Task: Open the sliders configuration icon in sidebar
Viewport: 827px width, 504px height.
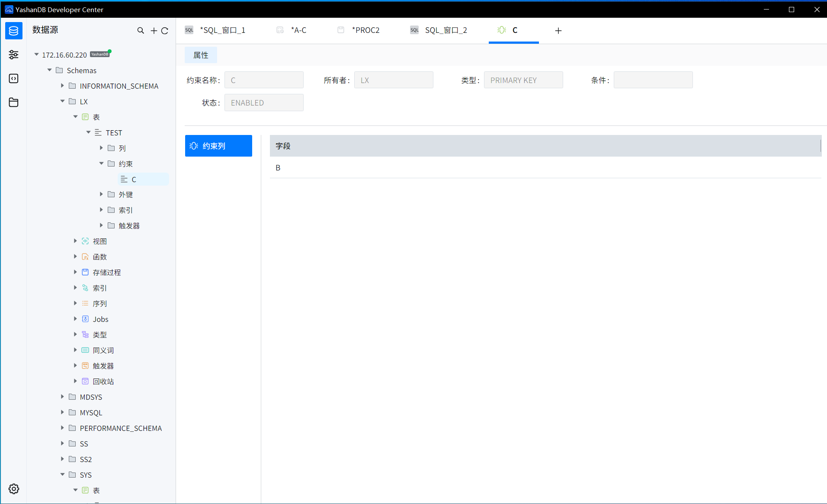Action: (14, 55)
